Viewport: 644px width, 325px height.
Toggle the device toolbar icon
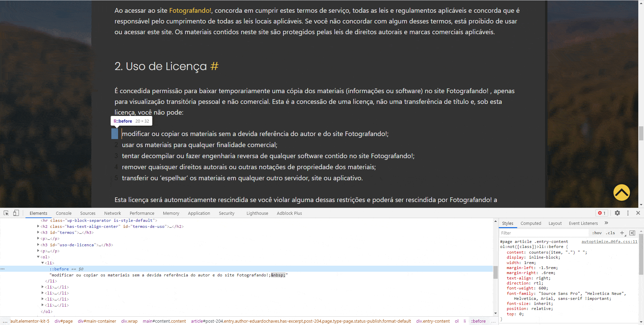pyautogui.click(x=16, y=213)
